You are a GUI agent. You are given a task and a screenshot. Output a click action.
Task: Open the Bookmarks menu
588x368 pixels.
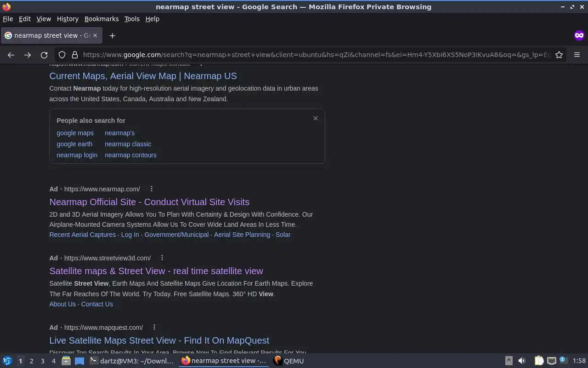click(102, 19)
